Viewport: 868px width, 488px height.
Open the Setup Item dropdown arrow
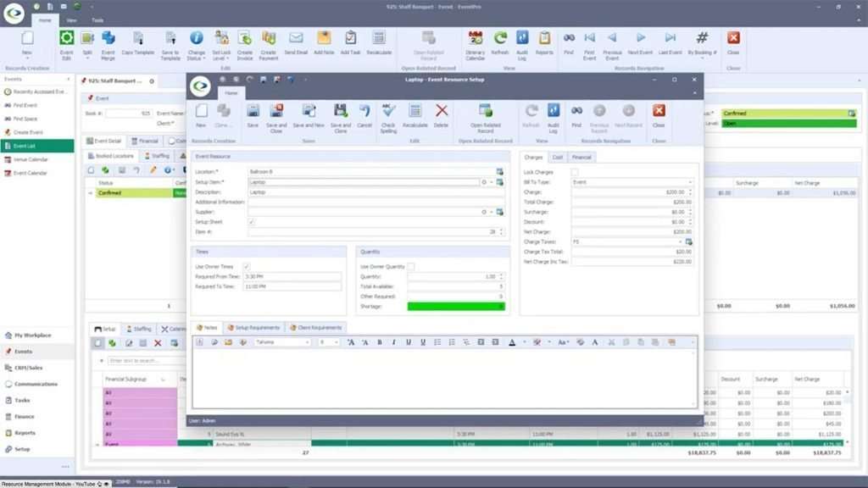tap(491, 182)
